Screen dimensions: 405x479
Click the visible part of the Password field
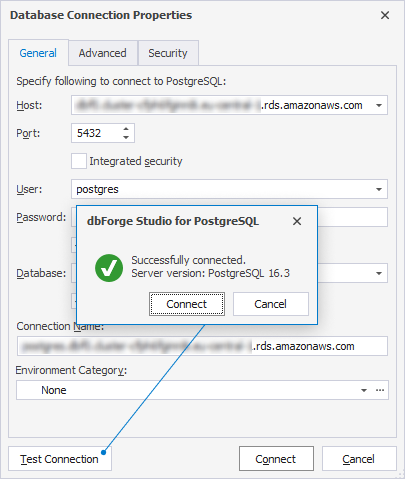tap(353, 217)
